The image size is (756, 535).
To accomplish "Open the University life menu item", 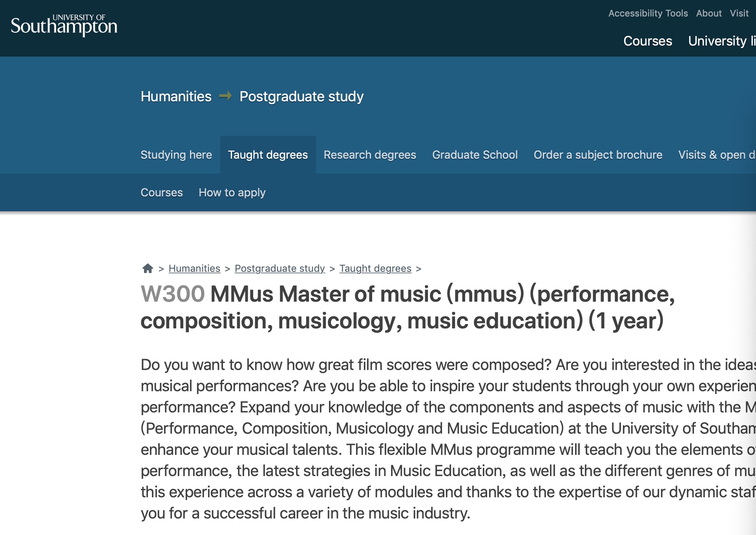I will click(721, 41).
